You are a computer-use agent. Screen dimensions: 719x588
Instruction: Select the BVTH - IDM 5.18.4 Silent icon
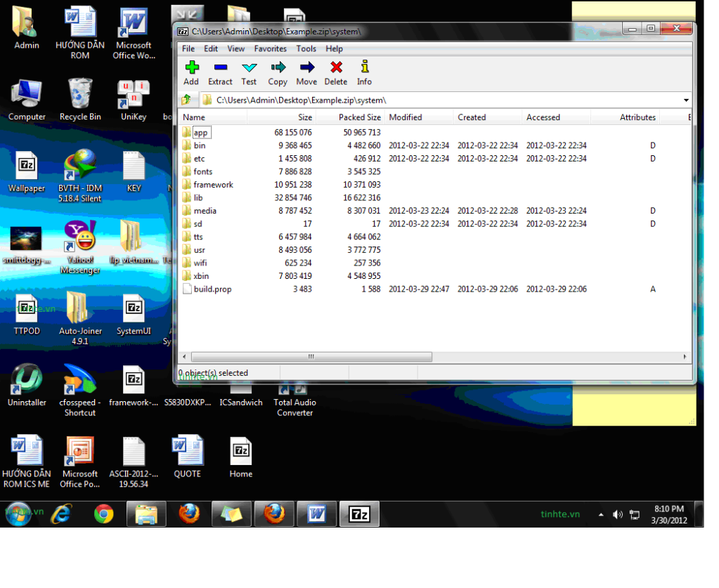[80, 176]
